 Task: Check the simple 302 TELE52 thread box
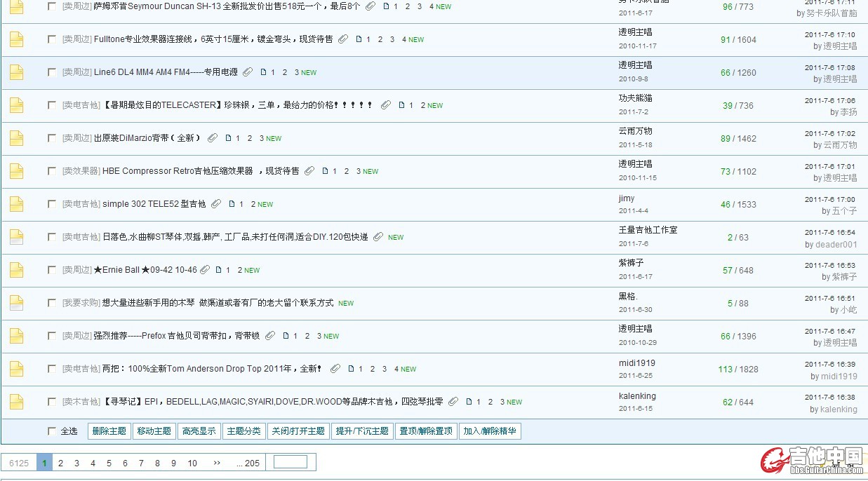pyautogui.click(x=52, y=204)
